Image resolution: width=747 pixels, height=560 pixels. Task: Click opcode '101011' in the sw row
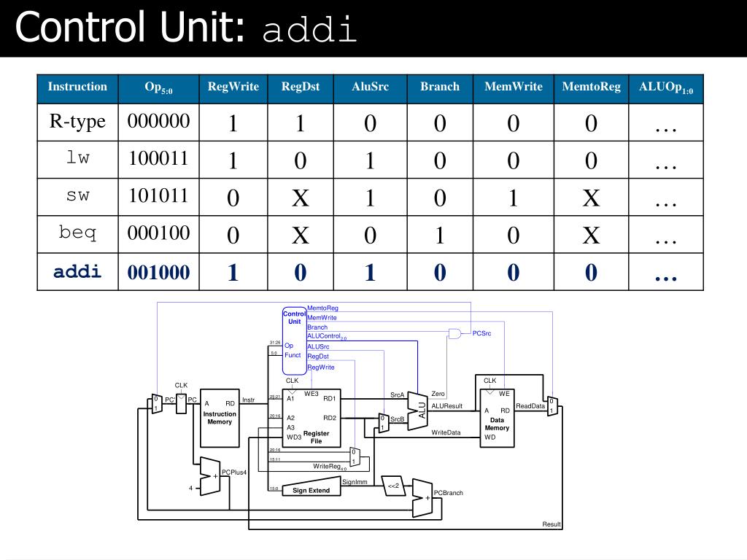pos(158,195)
